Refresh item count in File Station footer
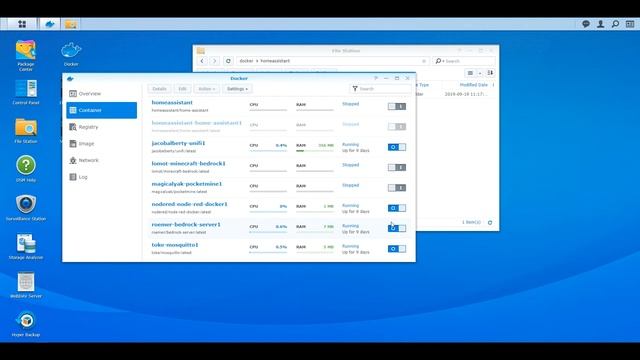 pyautogui.click(x=490, y=222)
